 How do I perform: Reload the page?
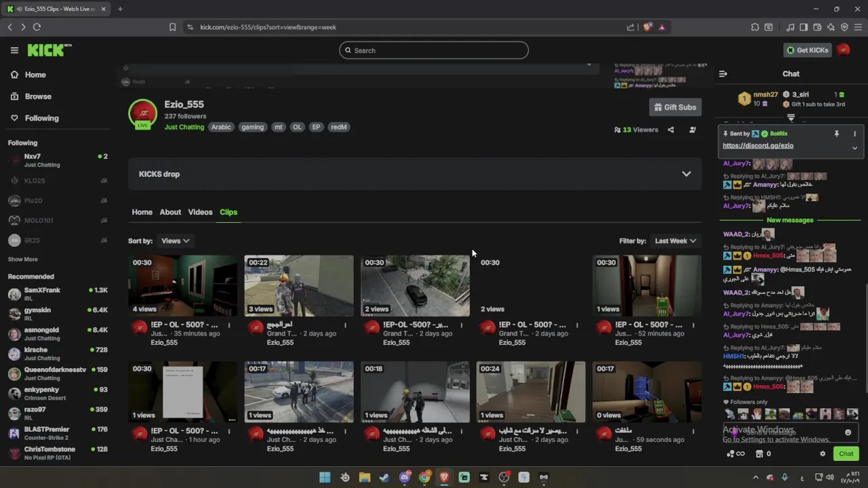(x=37, y=27)
